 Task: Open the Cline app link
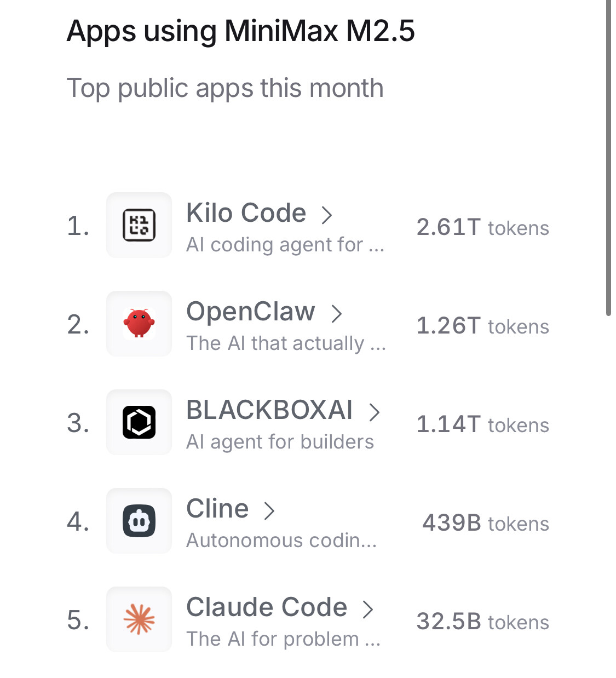pyautogui.click(x=217, y=509)
